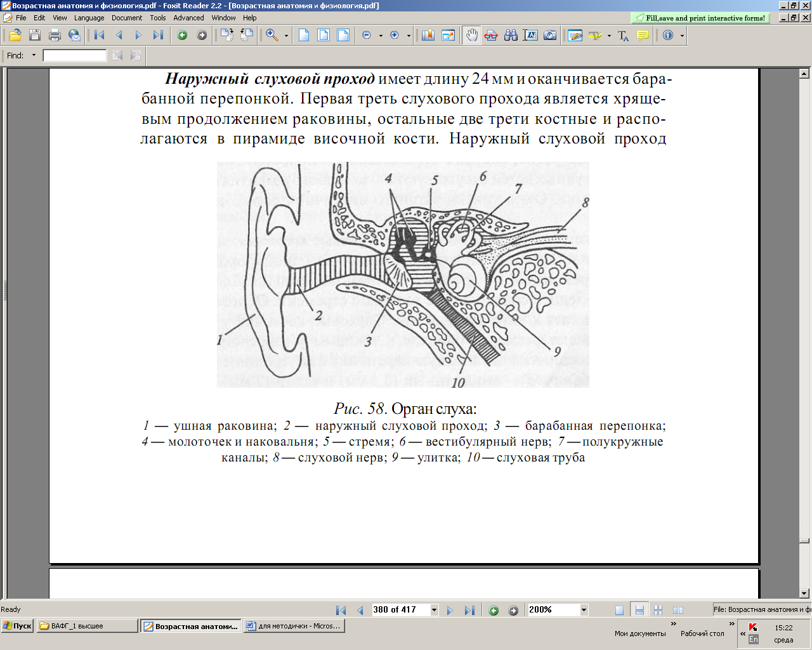Viewport: 812px width, 650px height.
Task: Click the Пуск start button
Action: [x=17, y=626]
